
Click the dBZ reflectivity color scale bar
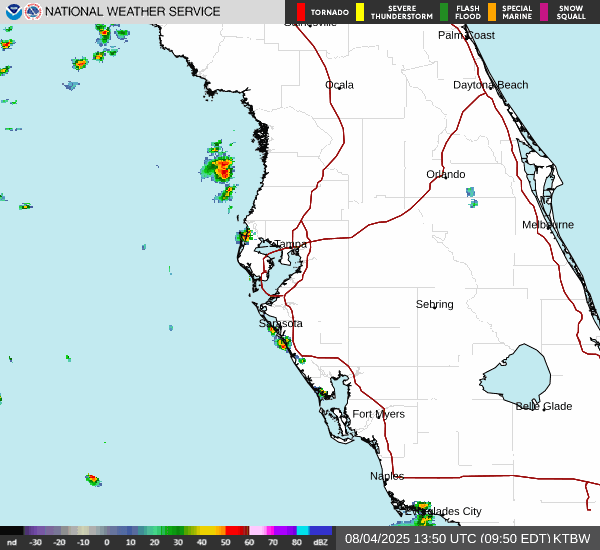pyautogui.click(x=166, y=531)
